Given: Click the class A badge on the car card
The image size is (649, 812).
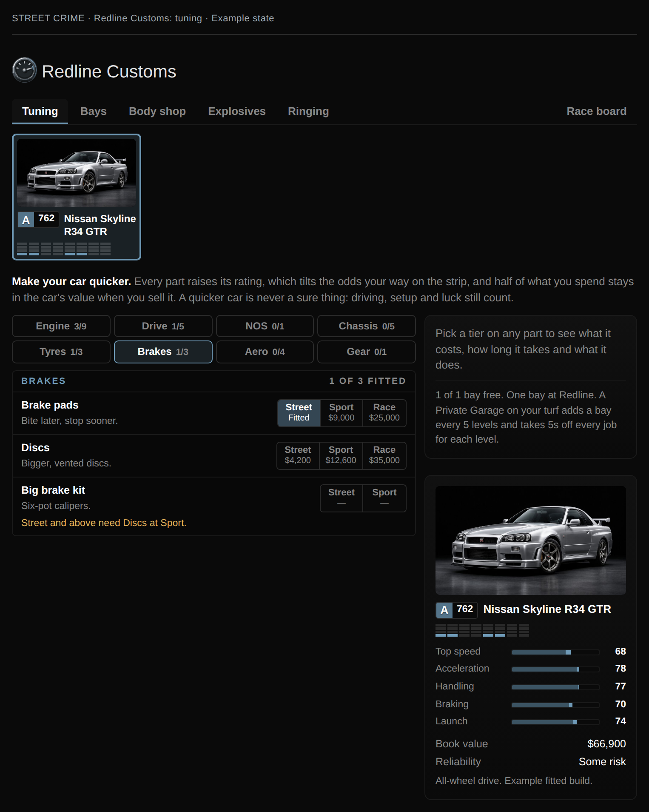Looking at the screenshot, I should pyautogui.click(x=26, y=220).
